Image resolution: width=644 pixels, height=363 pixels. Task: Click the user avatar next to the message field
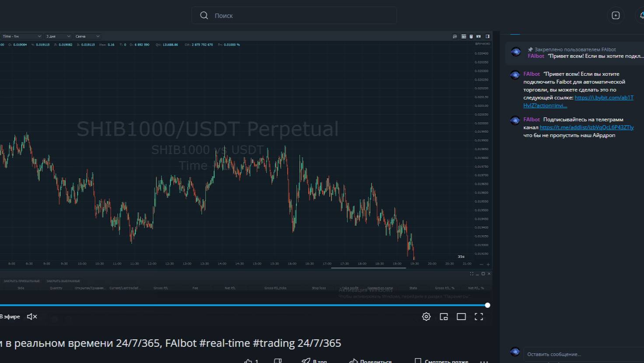pyautogui.click(x=515, y=352)
